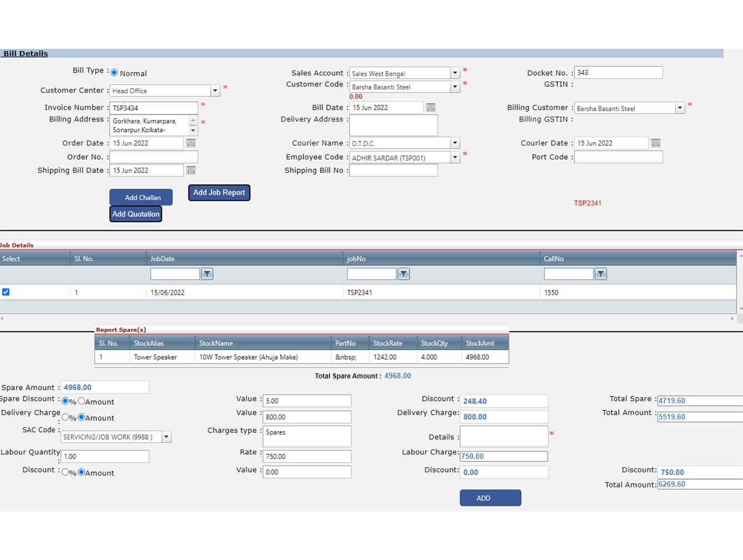The height and width of the screenshot is (560, 743).
Task: Click the Select column header in Job Details
Action: click(35, 259)
